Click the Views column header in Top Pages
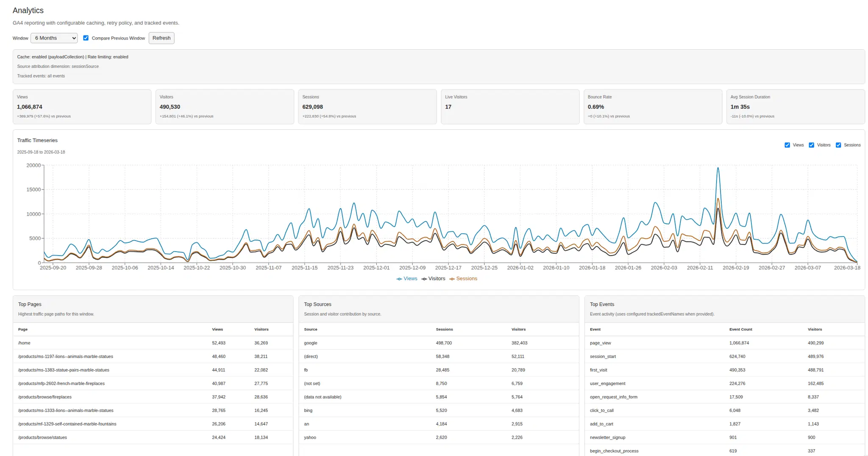The height and width of the screenshot is (456, 868). 217,329
